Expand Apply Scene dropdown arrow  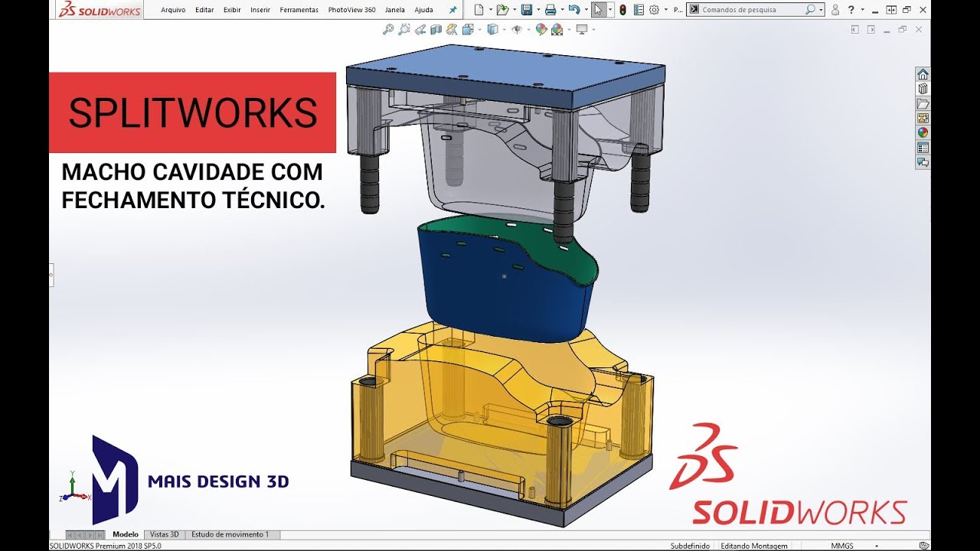coord(569,30)
